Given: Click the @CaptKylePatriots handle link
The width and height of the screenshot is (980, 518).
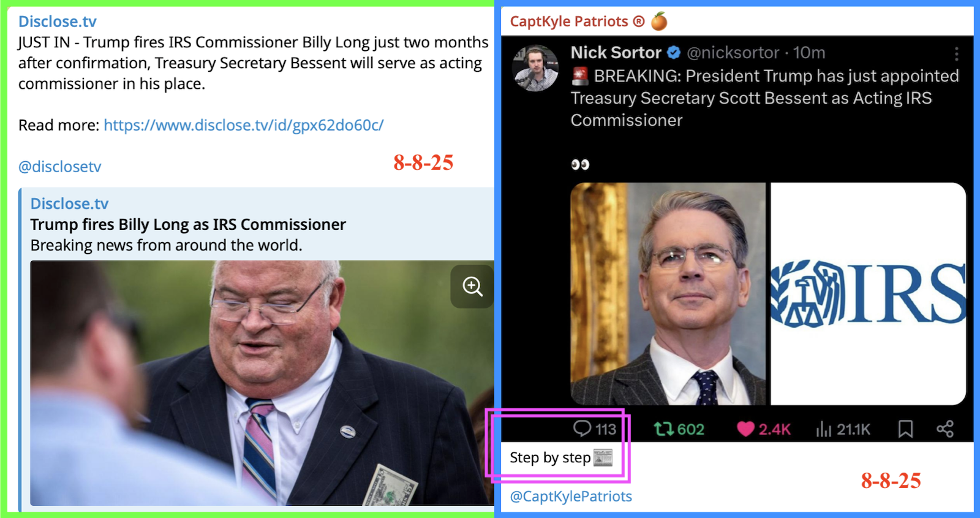Looking at the screenshot, I should pos(571,496).
